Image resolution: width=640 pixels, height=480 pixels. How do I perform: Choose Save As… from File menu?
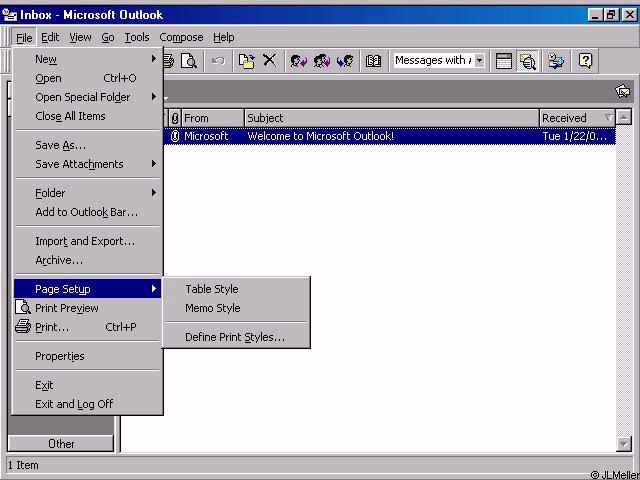[x=87, y=145]
